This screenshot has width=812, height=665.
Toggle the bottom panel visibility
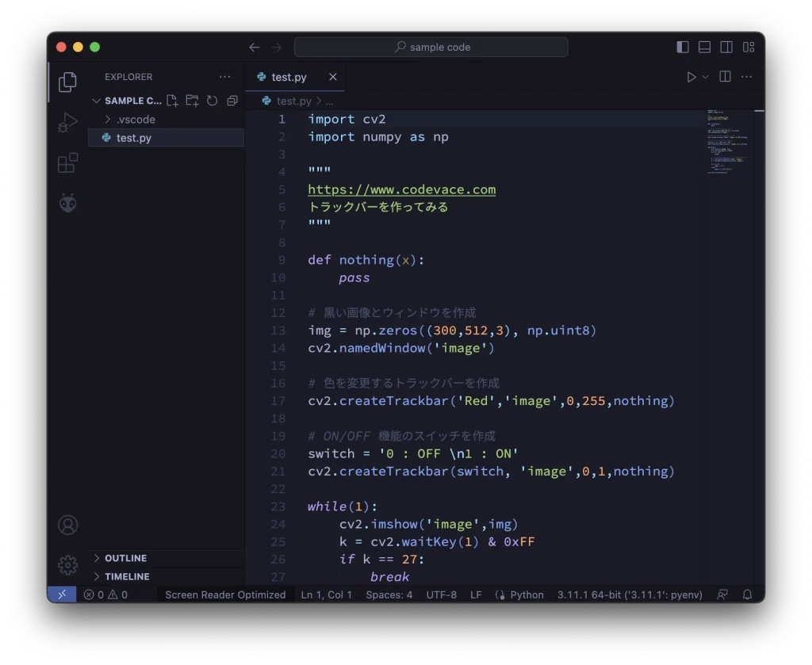coord(704,47)
